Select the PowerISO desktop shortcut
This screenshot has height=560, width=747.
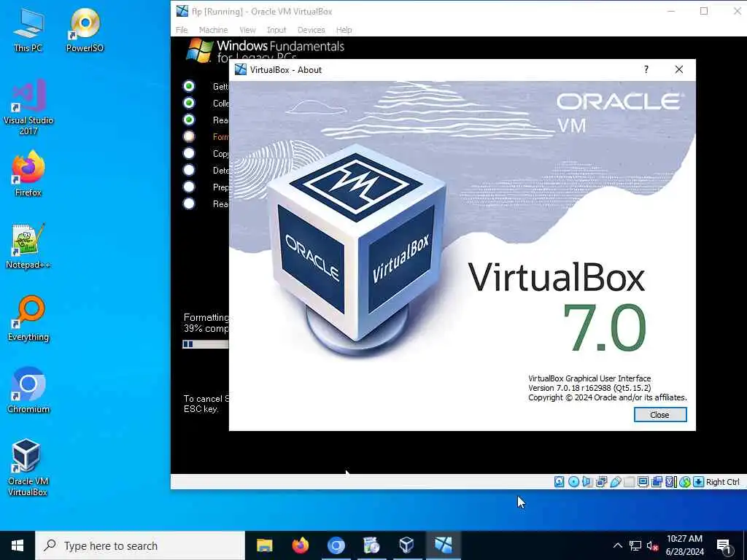coord(85,30)
